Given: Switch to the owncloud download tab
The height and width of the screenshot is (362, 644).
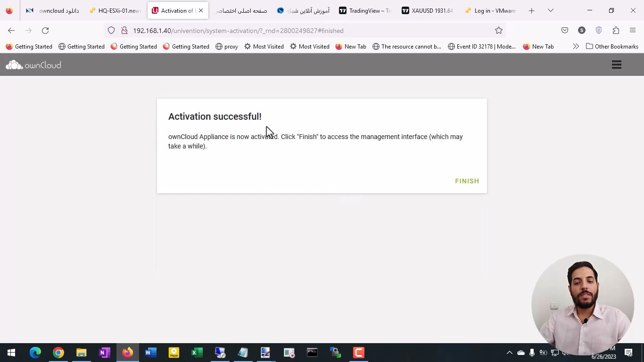Looking at the screenshot, I should coord(52,10).
